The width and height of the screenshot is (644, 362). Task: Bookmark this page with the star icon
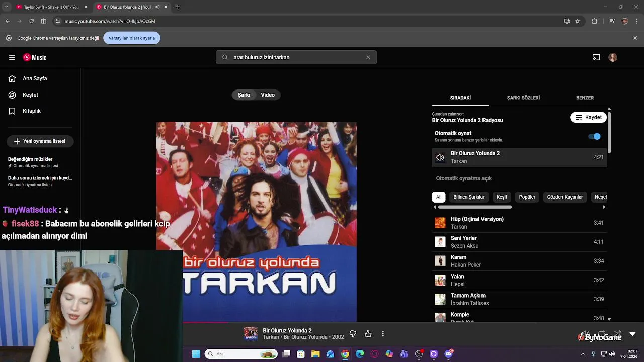point(578,21)
